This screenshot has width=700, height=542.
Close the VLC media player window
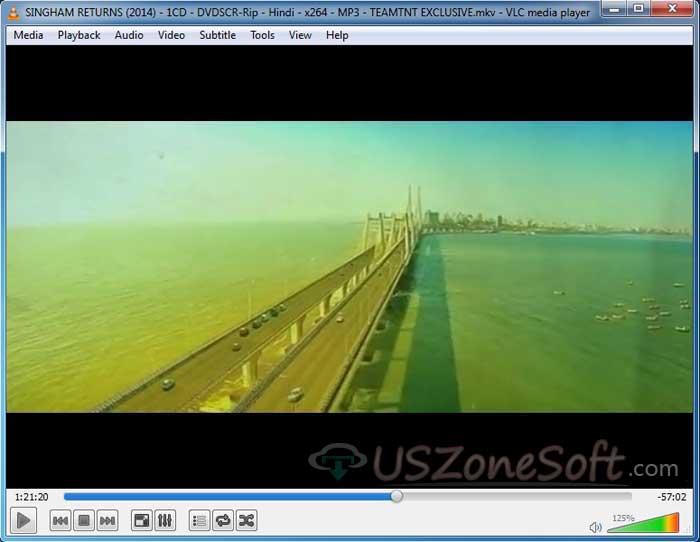[x=672, y=8]
